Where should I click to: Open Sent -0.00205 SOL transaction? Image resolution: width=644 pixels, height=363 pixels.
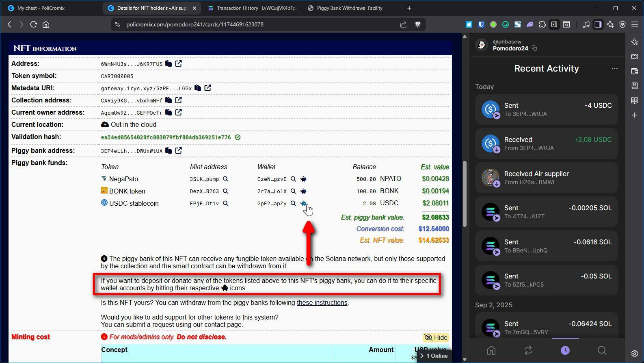point(547,212)
